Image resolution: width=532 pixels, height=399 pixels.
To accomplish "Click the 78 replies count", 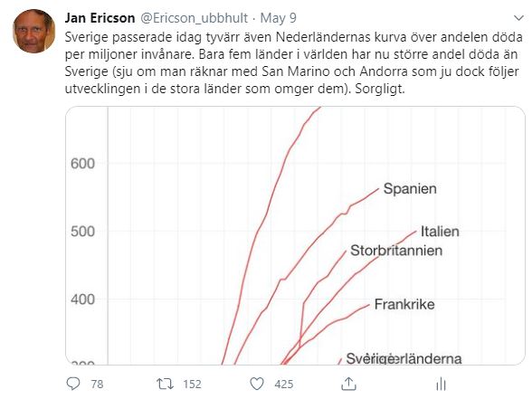I will click(x=97, y=384).
